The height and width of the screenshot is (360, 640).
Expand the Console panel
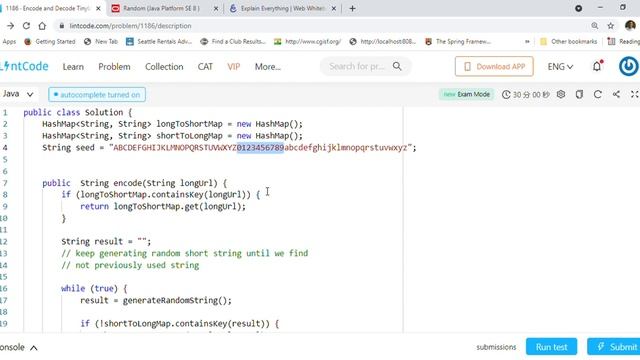pyautogui.click(x=18, y=347)
